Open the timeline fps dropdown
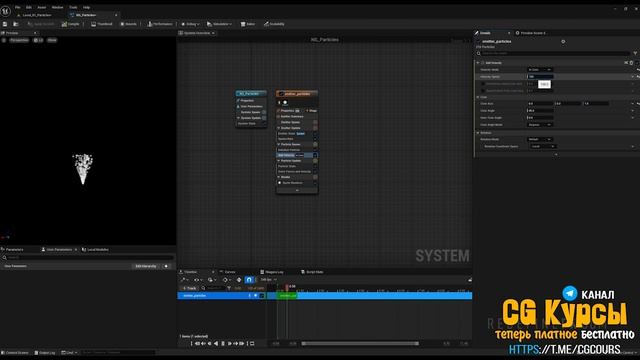 coord(268,280)
